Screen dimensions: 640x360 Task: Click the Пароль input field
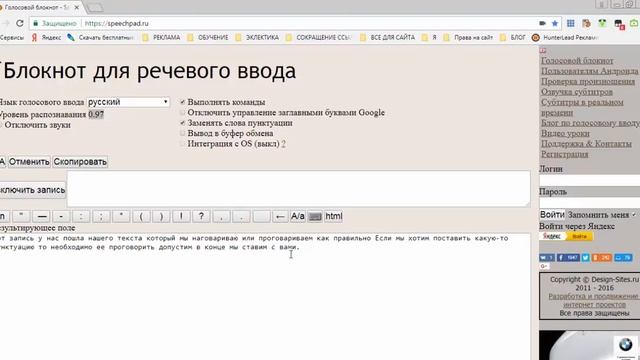589,202
